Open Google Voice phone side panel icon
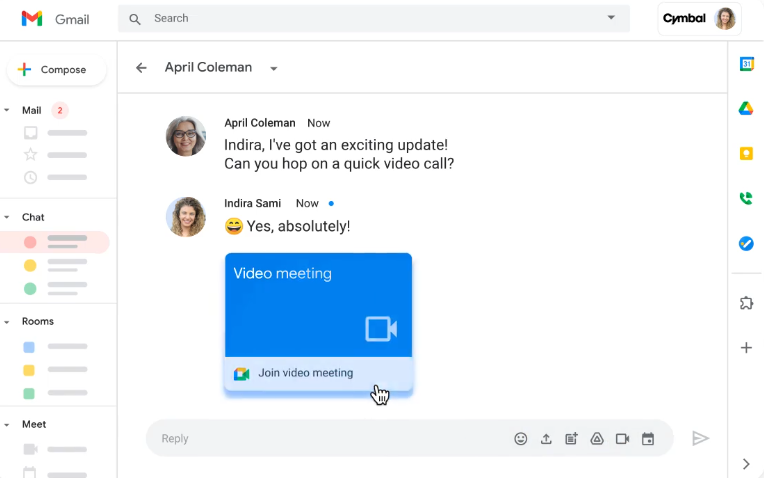Image resolution: width=764 pixels, height=478 pixels. (746, 198)
